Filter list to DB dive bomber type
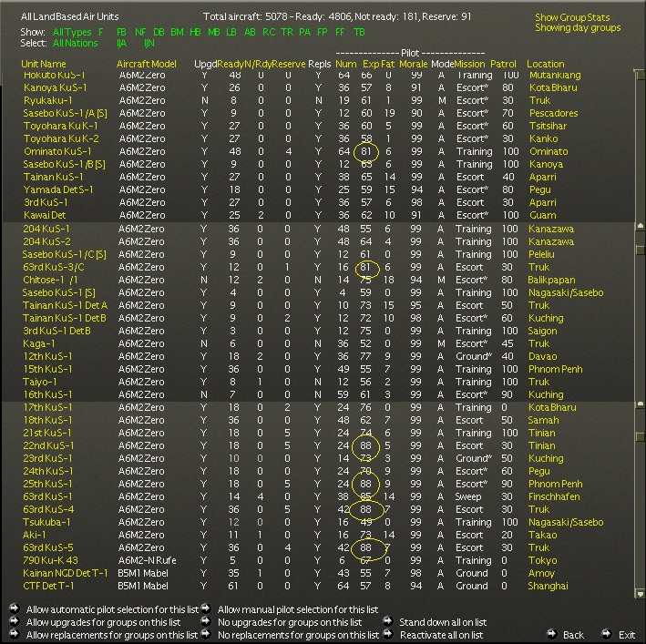Image resolution: width=646 pixels, height=644 pixels. (x=159, y=32)
